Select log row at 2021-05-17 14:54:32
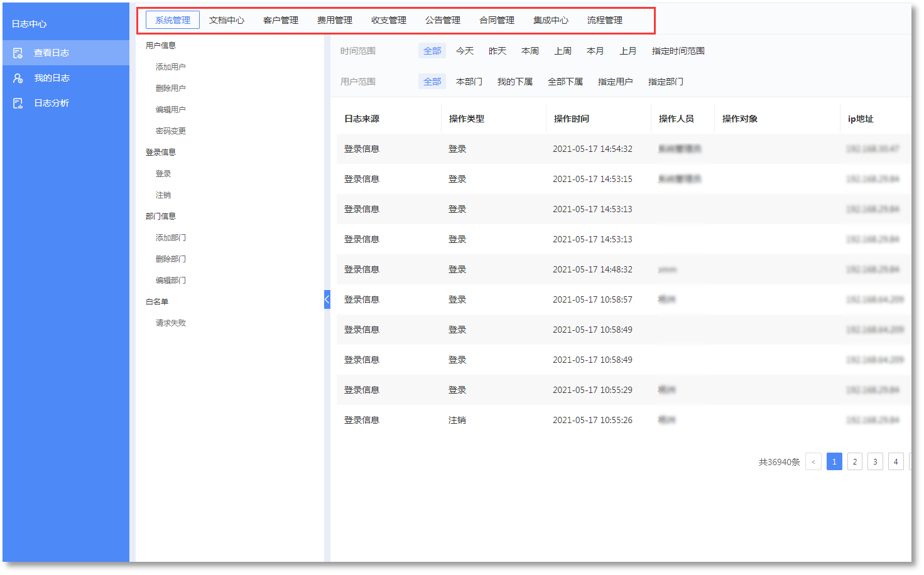The width and height of the screenshot is (924, 575). 623,149
